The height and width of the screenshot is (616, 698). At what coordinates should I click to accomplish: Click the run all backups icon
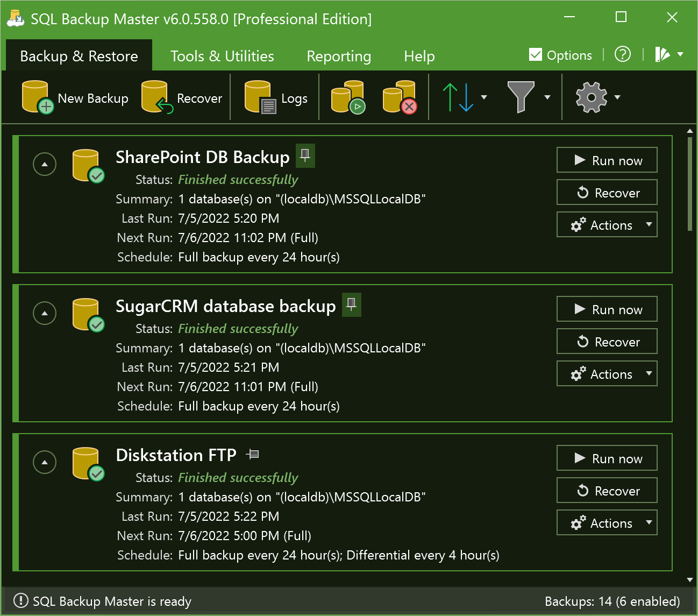tap(348, 97)
